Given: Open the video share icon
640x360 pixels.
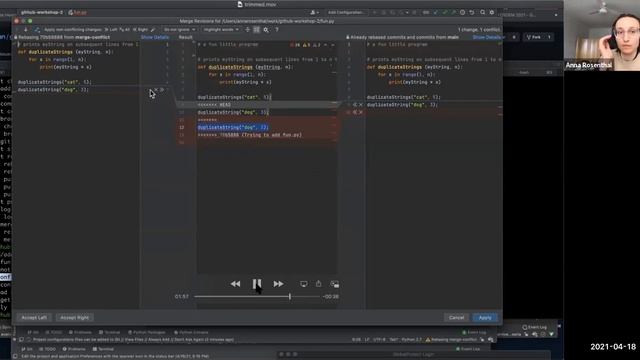Looking at the screenshot, I should tap(318, 283).
